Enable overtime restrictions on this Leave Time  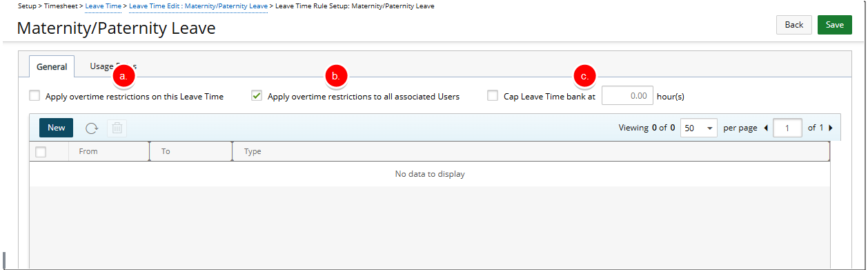pos(34,96)
